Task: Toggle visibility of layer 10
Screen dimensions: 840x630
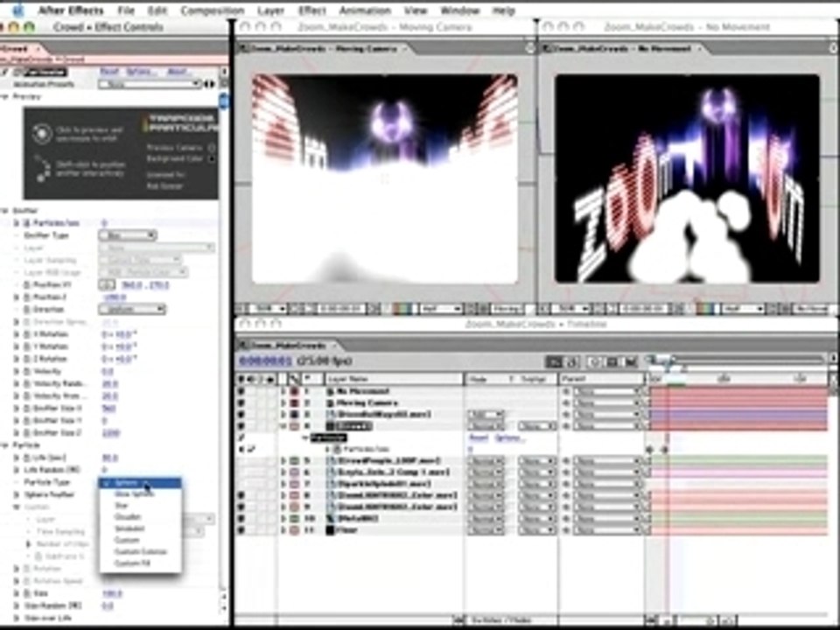Action: pyautogui.click(x=241, y=519)
